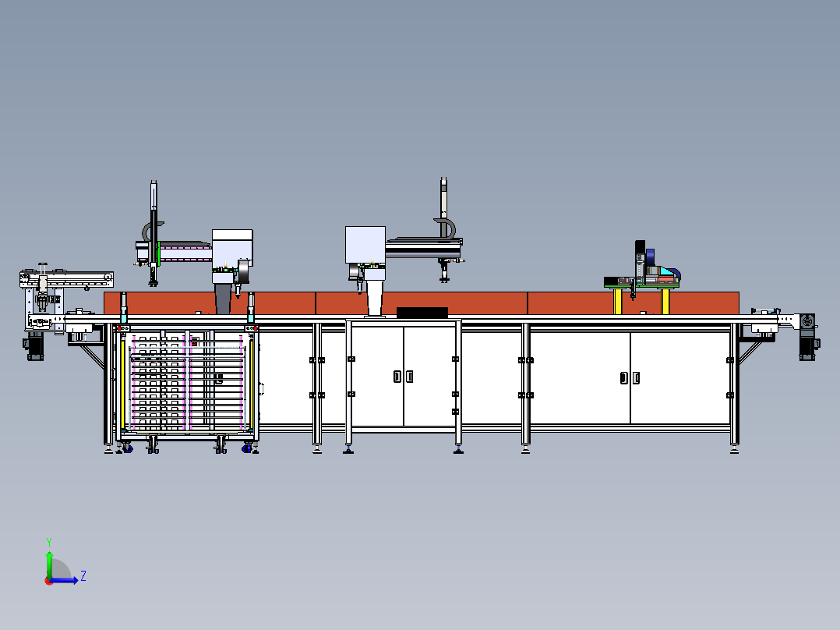Select the left triangular support bracket
840x630 pixels.
pos(93,356)
